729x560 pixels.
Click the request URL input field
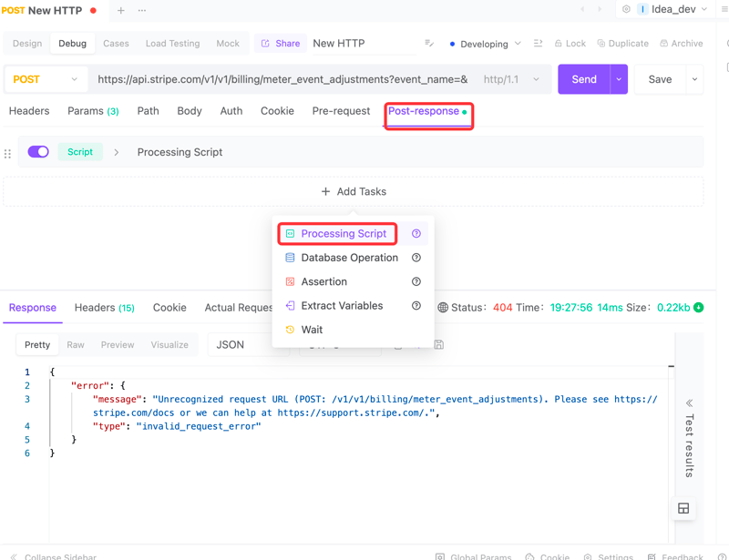[282, 79]
